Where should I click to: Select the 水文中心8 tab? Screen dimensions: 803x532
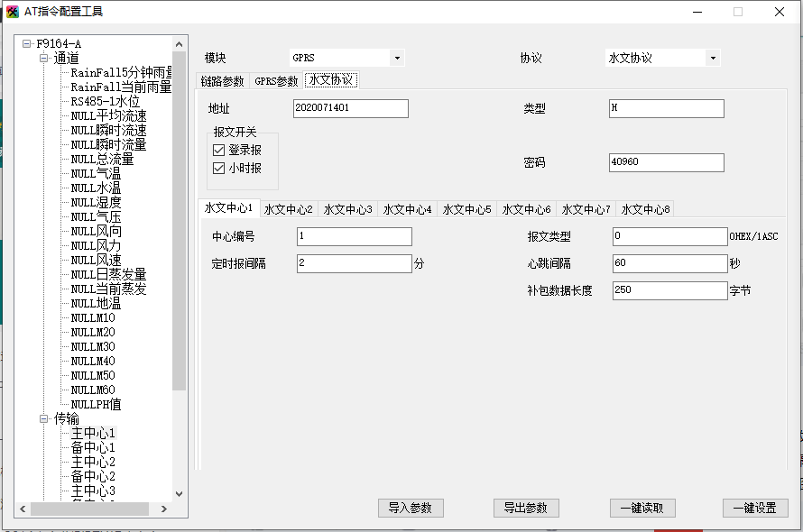coord(644,208)
